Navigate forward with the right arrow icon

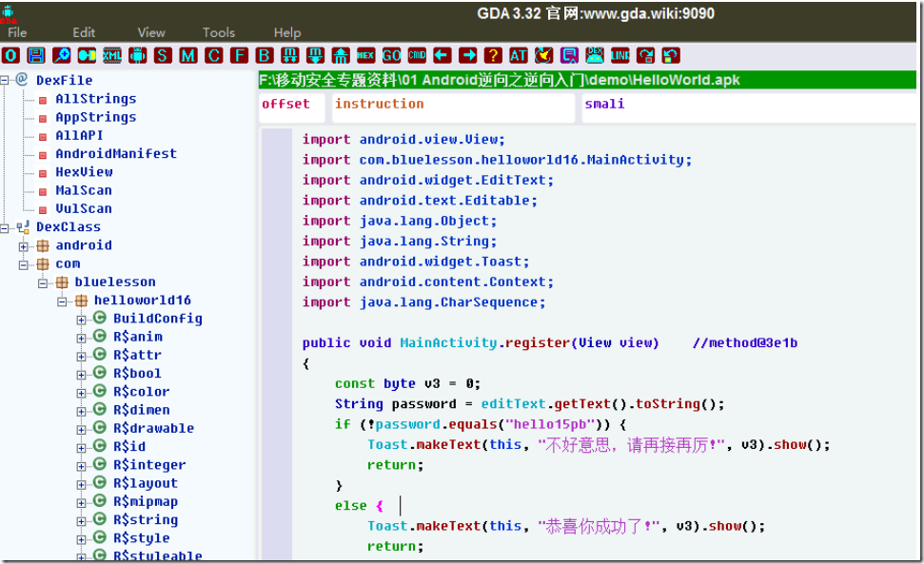467,55
